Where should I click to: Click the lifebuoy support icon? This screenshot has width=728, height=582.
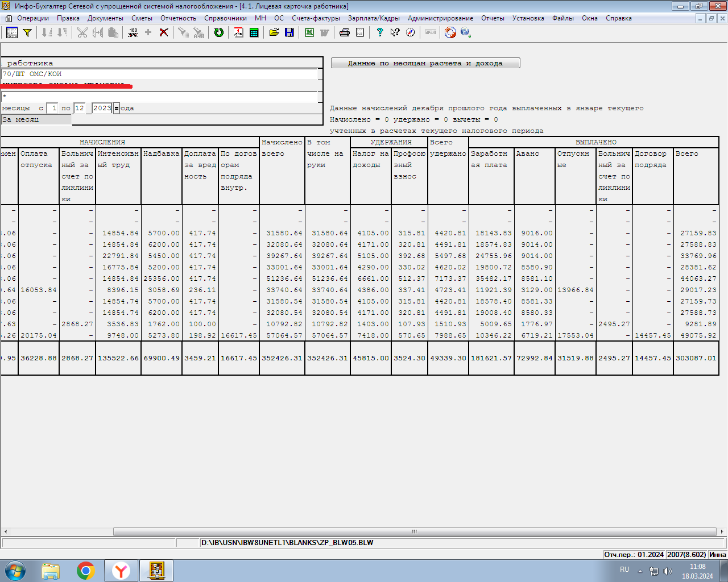[450, 32]
